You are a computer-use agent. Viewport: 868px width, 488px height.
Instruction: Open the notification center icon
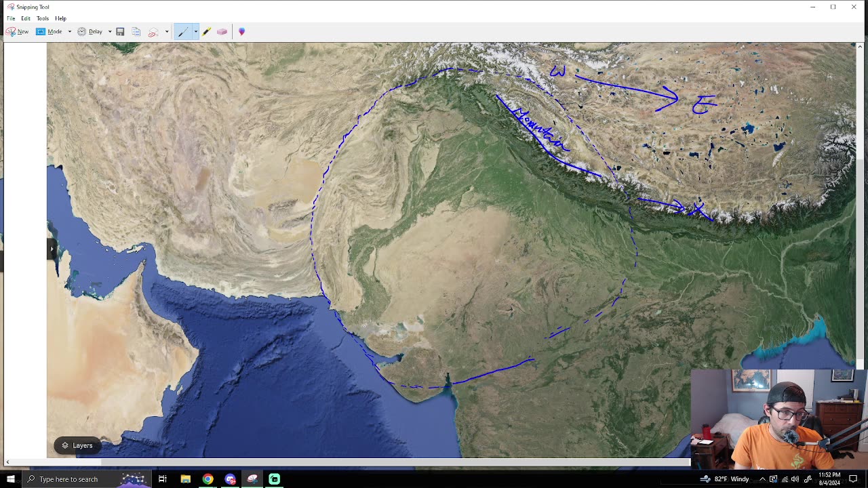tap(853, 479)
